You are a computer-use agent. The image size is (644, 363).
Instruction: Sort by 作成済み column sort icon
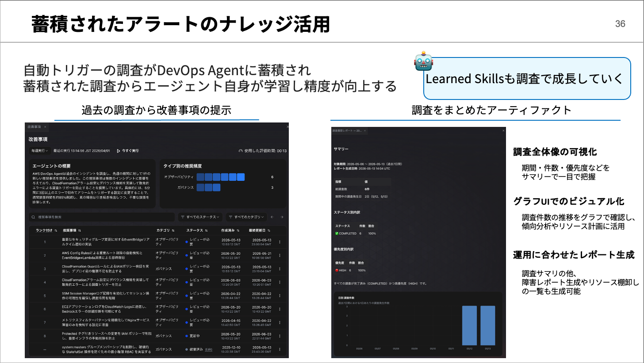click(x=238, y=230)
